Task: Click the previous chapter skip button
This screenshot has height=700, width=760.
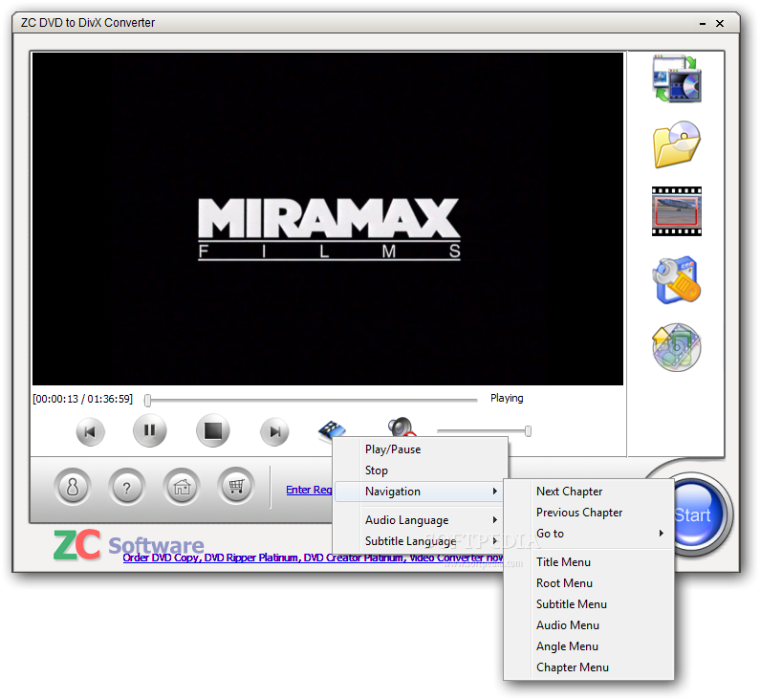Action: pyautogui.click(x=90, y=431)
